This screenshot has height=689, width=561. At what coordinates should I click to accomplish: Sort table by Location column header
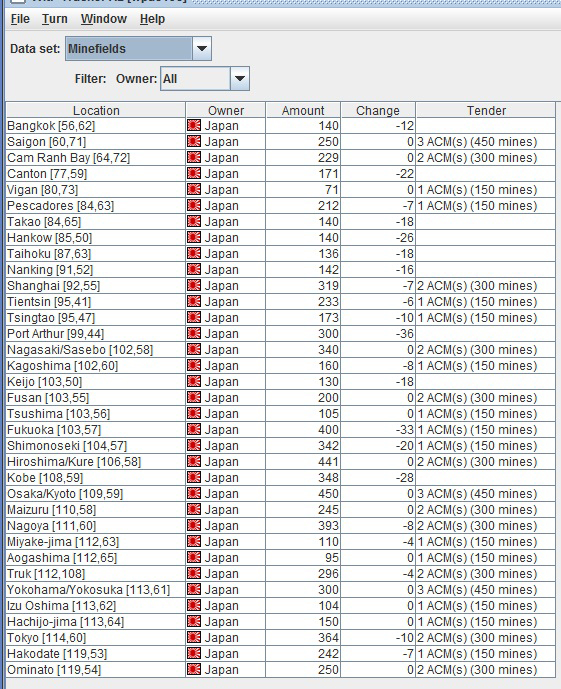pyautogui.click(x=96, y=110)
